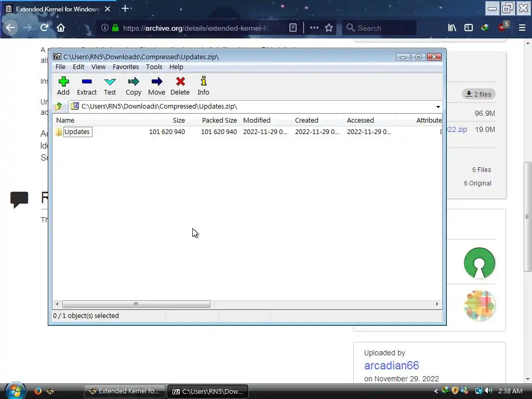
Task: Sort by the Modified column header
Action: (266, 120)
